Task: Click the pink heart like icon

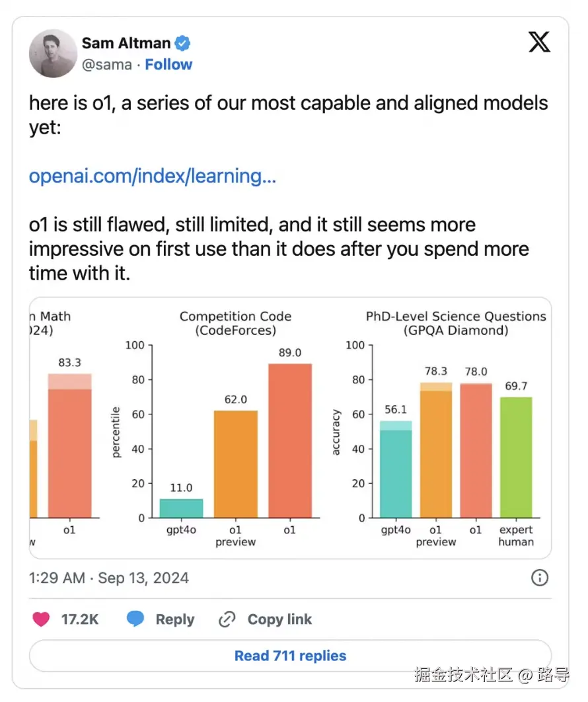Action: tap(42, 619)
